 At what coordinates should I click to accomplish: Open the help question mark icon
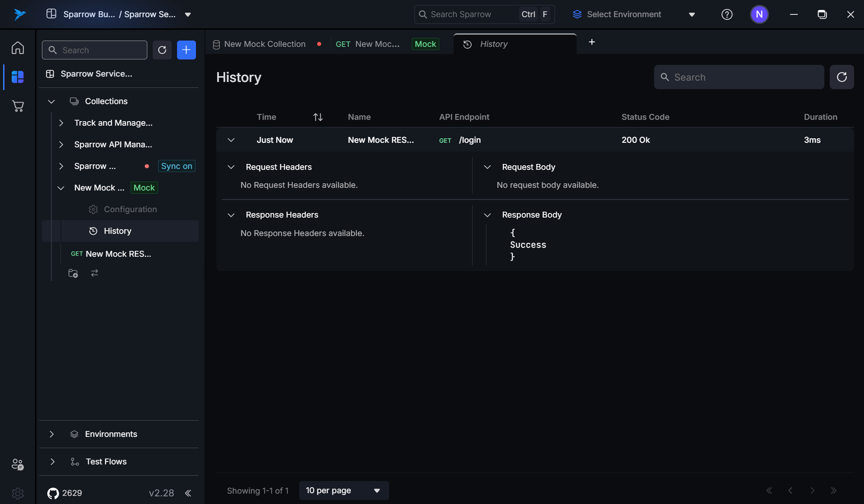[727, 14]
